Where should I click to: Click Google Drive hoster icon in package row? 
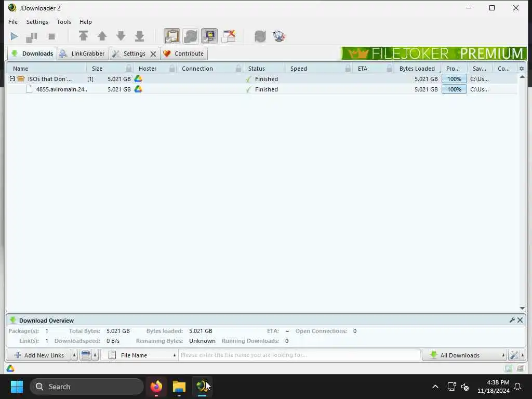[138, 79]
